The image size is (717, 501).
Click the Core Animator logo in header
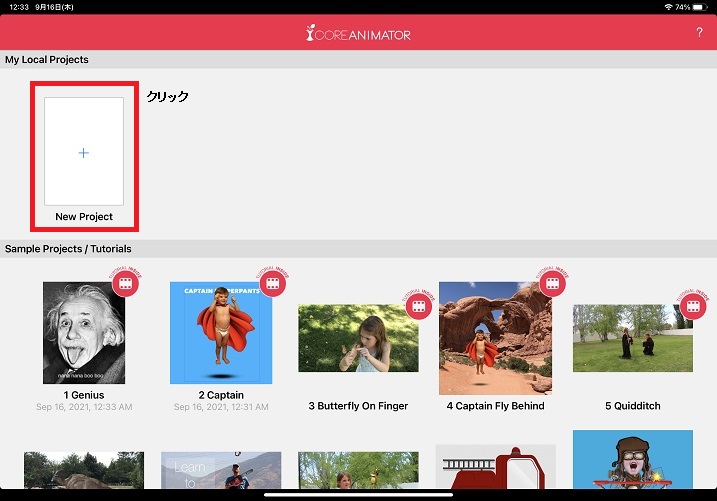358,34
